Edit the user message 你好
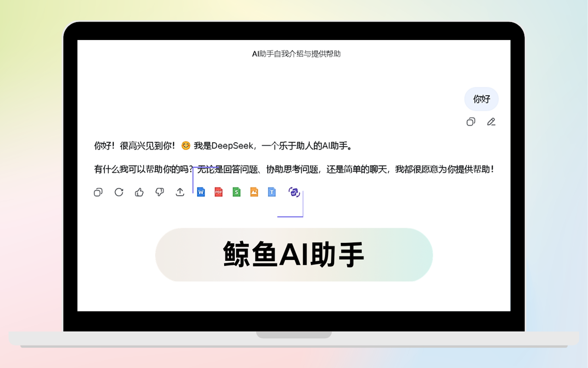Viewport: 588px width, 368px height. click(492, 122)
